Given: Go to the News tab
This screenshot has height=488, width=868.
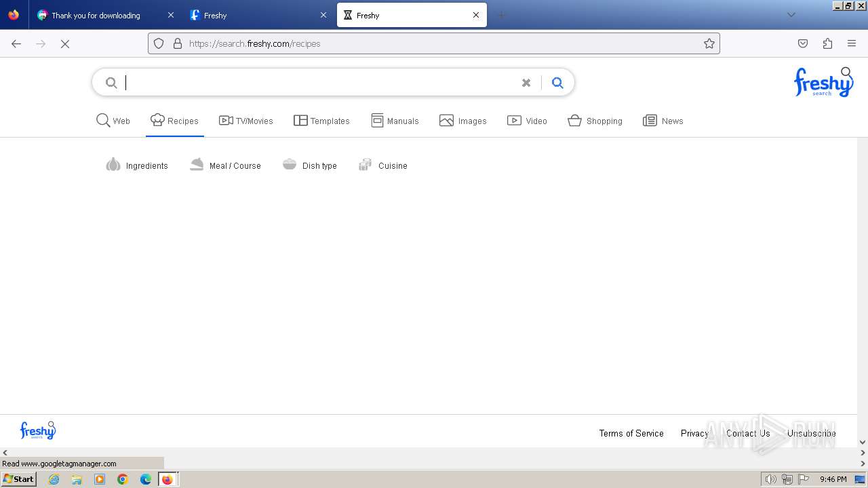Looking at the screenshot, I should [x=663, y=121].
